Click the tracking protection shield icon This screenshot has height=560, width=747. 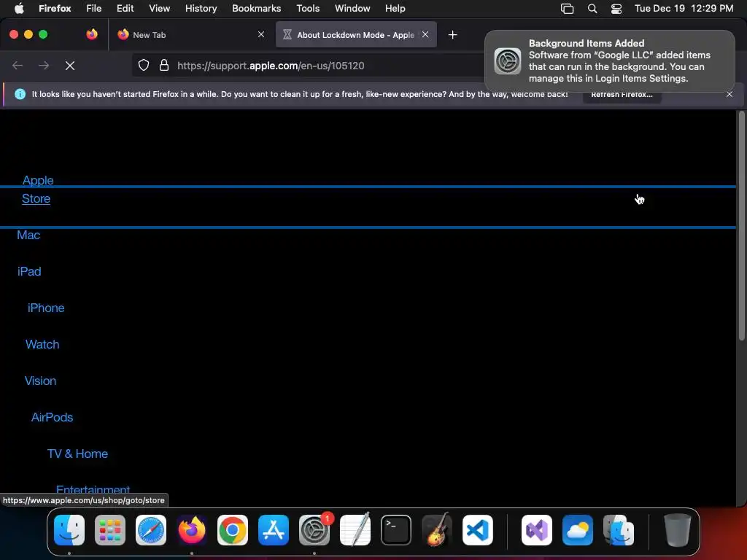click(144, 66)
